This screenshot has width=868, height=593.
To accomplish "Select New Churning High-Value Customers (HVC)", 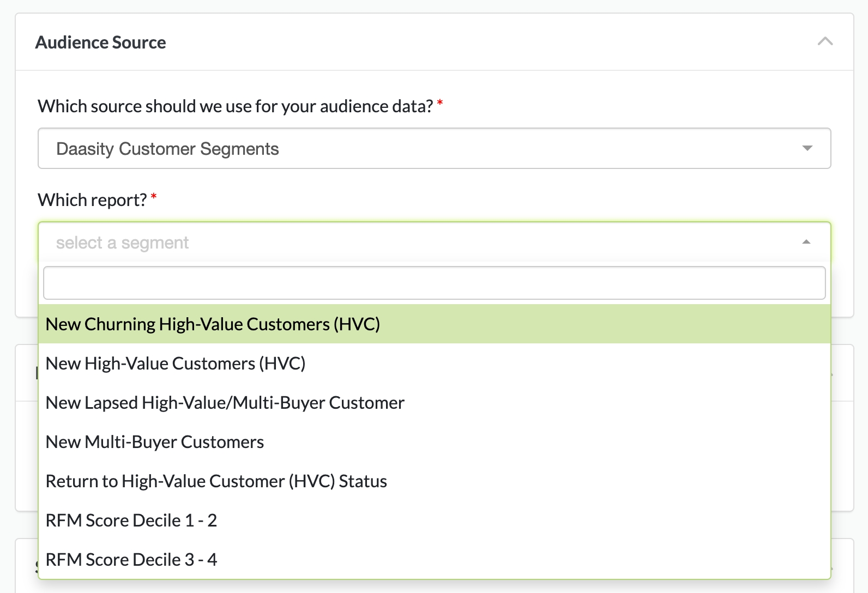I will (213, 324).
